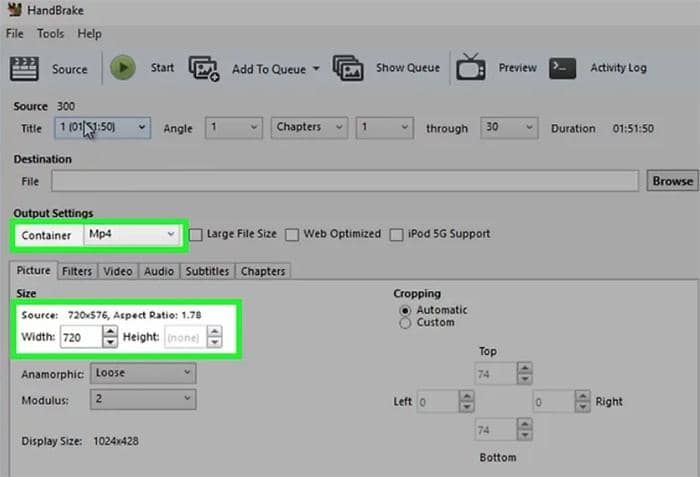Increase Height with up arrow
This screenshot has height=477, width=700.
(x=214, y=331)
